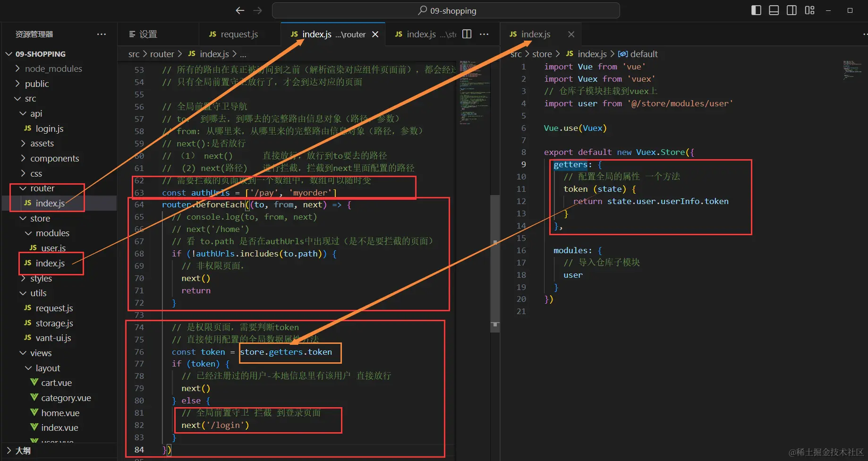
Task: Click line 18 user in modules
Action: coord(573,275)
